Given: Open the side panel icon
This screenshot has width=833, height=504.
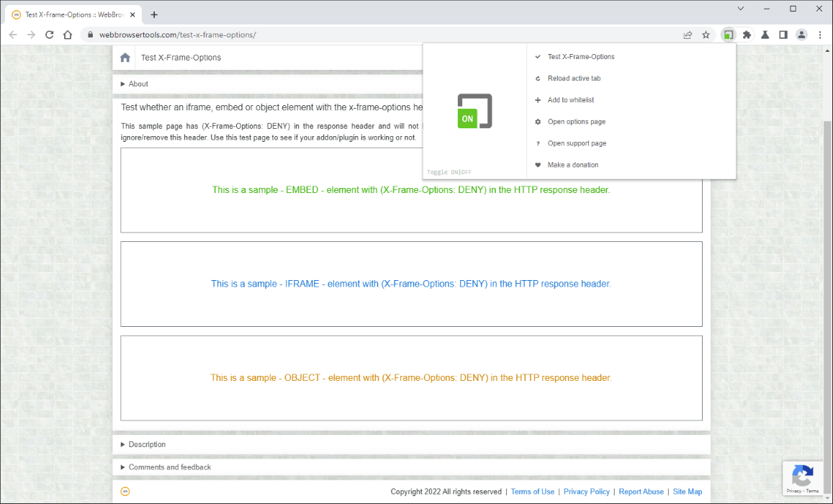Looking at the screenshot, I should (x=783, y=35).
